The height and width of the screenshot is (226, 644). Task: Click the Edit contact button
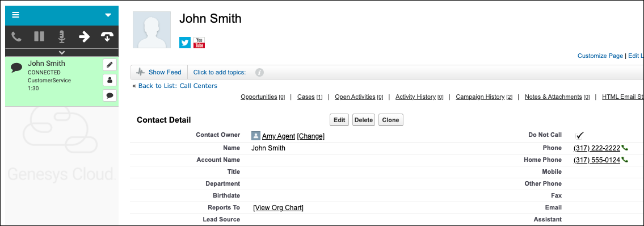pyautogui.click(x=339, y=120)
